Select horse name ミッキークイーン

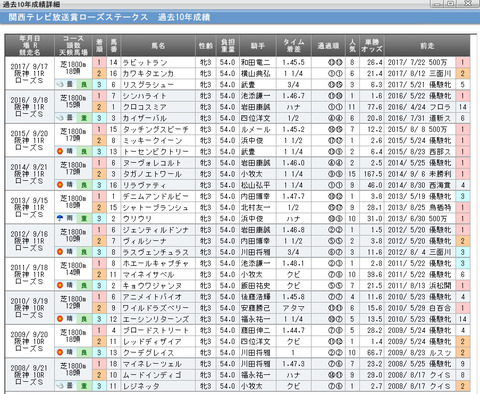pos(152,141)
